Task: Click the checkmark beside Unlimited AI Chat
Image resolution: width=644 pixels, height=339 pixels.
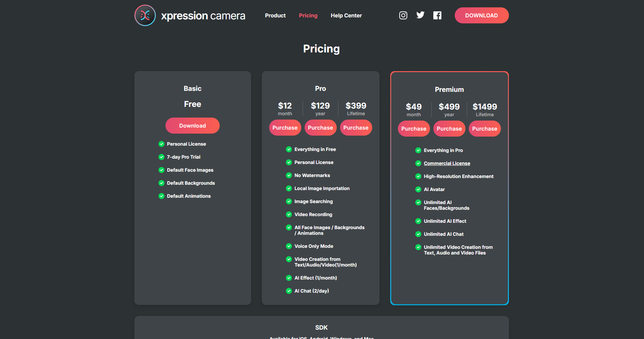Action: pyautogui.click(x=418, y=234)
